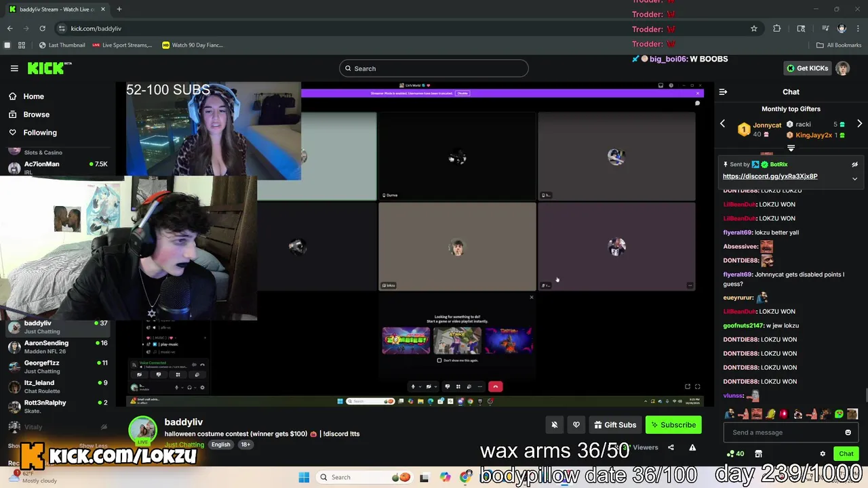The height and width of the screenshot is (488, 868).
Task: Open AaronSending channel in sidebar
Action: pyautogui.click(x=58, y=347)
